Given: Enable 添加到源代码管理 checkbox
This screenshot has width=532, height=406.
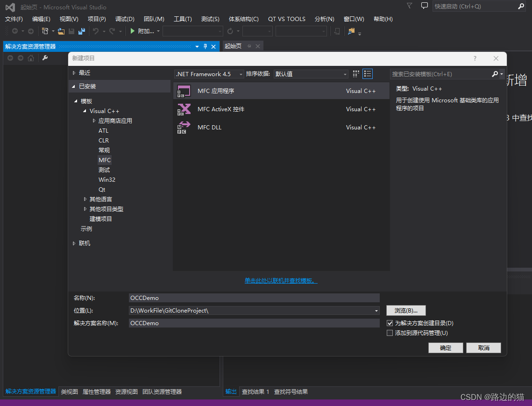Looking at the screenshot, I should (x=390, y=333).
